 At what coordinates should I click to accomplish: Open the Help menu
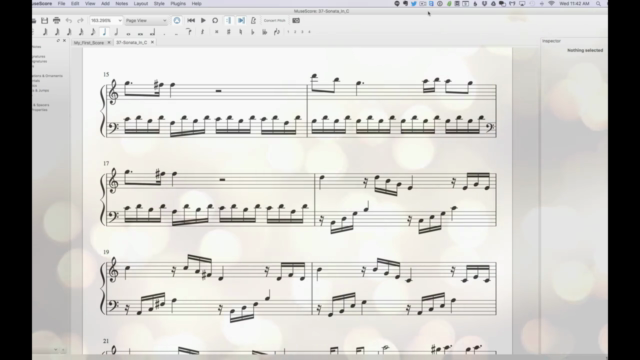(197, 4)
